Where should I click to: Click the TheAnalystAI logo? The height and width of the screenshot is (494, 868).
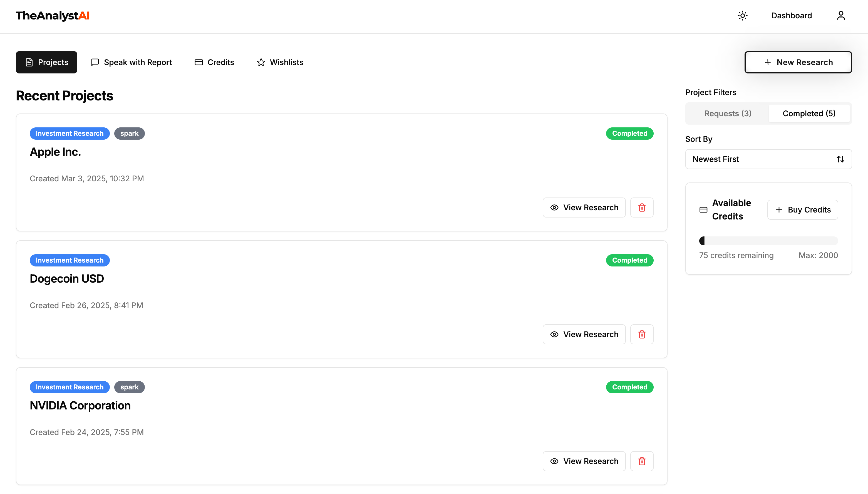click(53, 16)
